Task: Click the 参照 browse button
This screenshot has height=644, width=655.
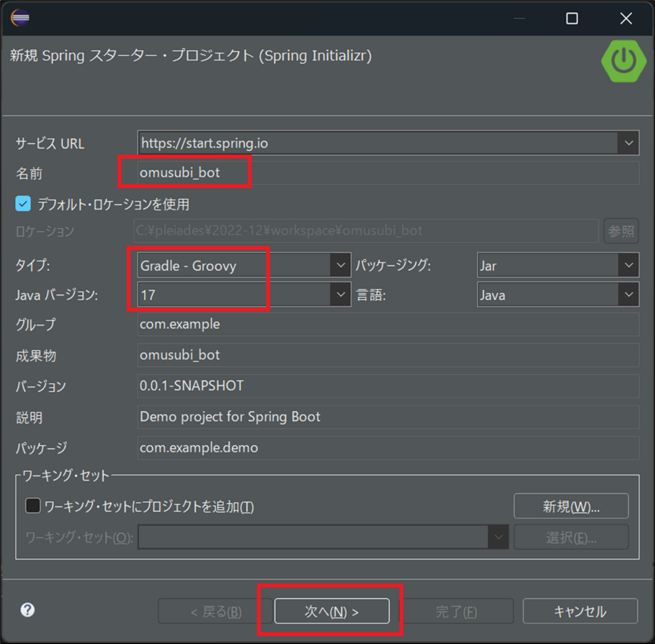Action: 621,231
